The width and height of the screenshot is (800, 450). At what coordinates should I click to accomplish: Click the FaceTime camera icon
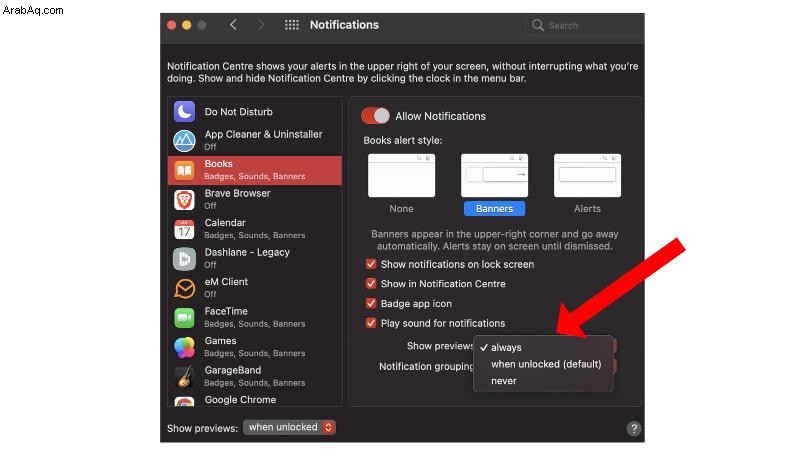[x=184, y=318]
